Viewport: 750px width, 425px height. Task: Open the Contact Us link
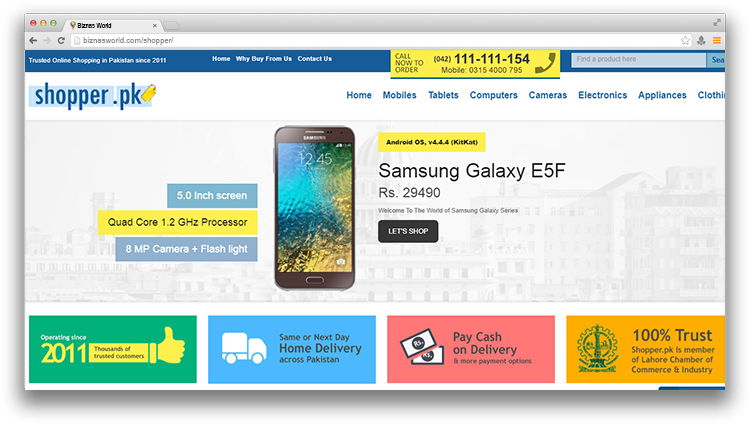[x=314, y=59]
